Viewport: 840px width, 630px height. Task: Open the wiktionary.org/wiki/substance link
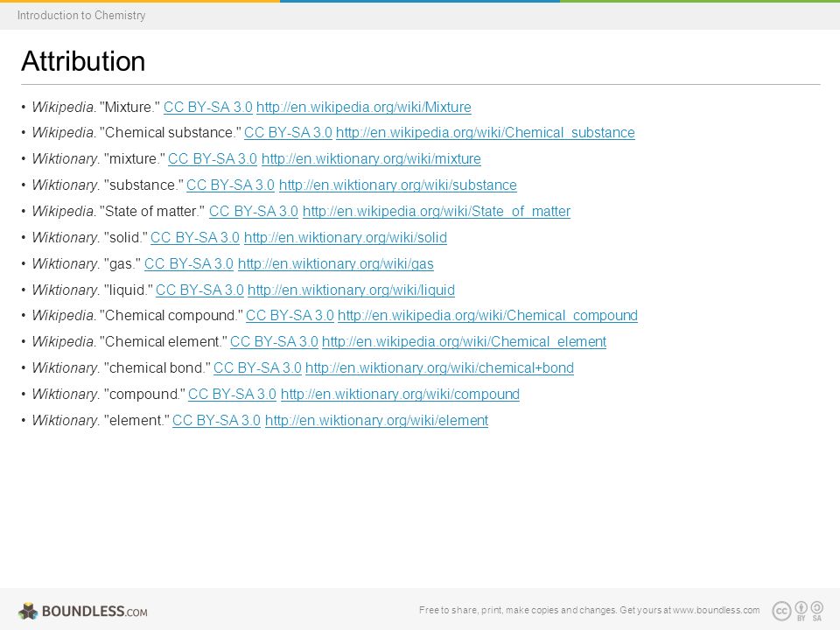click(398, 185)
